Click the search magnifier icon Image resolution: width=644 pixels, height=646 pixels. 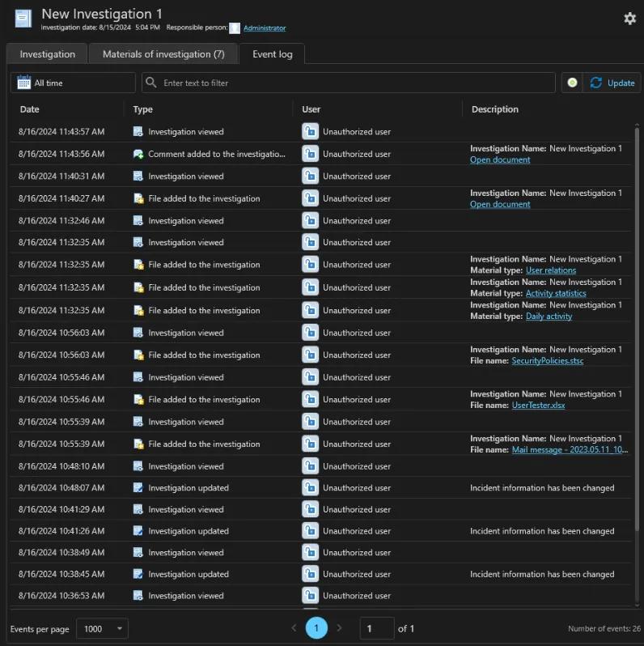click(151, 83)
